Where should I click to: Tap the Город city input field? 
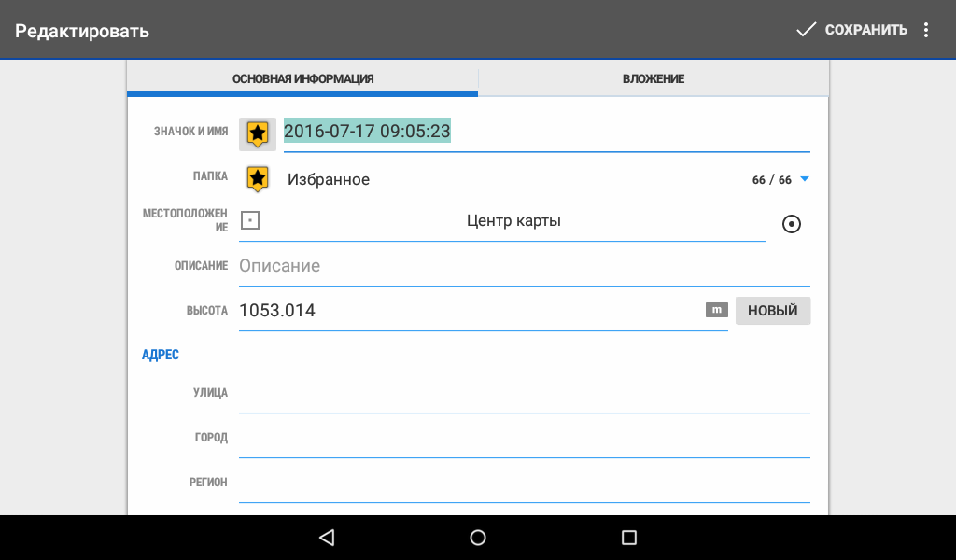pyautogui.click(x=523, y=439)
